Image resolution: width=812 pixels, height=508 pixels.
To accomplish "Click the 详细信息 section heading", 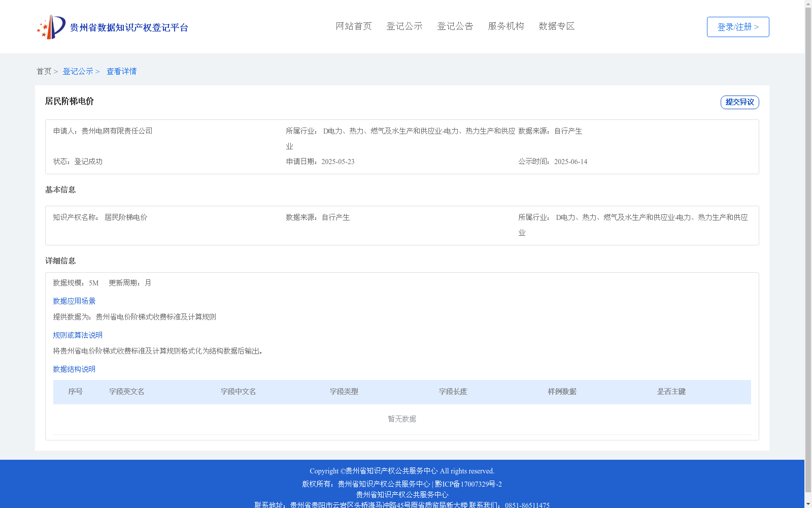I will (x=60, y=261).
